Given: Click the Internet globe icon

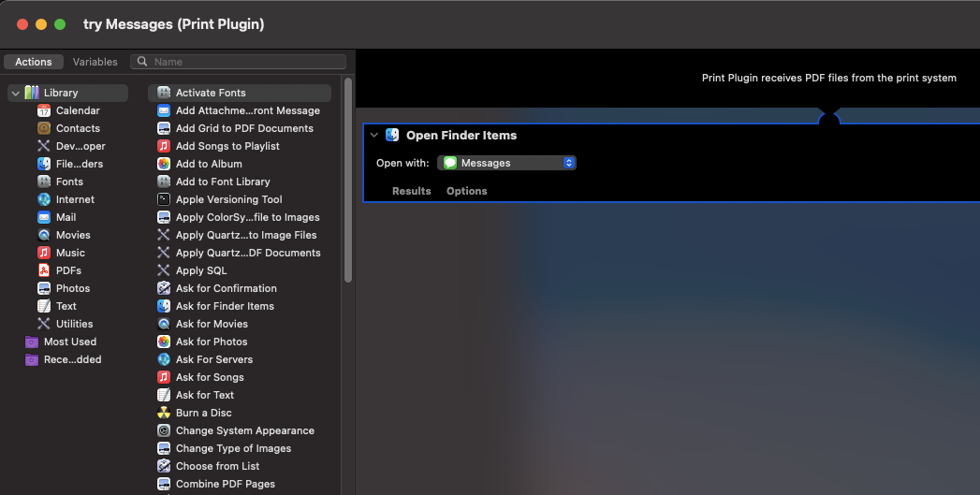Looking at the screenshot, I should pyautogui.click(x=44, y=199).
